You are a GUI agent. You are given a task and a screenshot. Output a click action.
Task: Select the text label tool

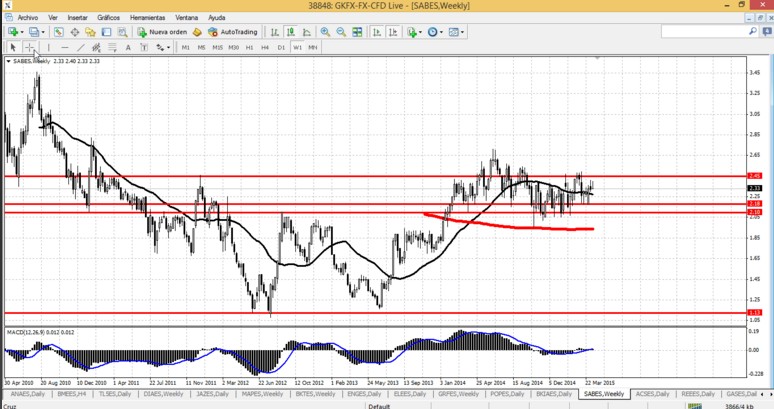tap(144, 47)
